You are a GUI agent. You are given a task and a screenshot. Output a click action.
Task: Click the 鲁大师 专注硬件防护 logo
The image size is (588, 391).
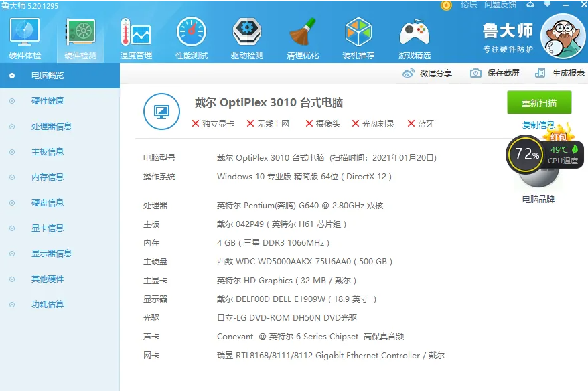(508, 37)
